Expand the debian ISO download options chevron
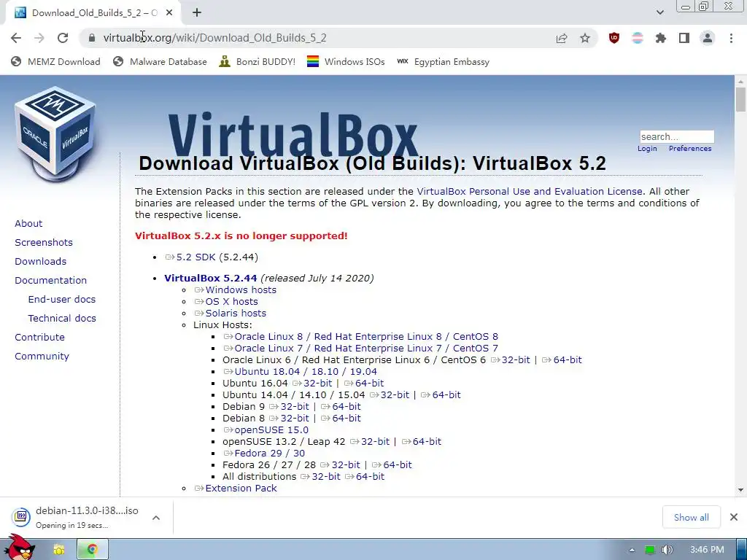Viewport: 747px width, 560px height. pyautogui.click(x=156, y=518)
